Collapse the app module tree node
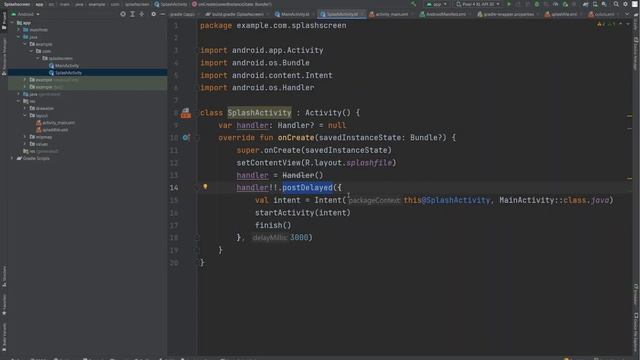This screenshot has height=360, width=640. [12, 23]
